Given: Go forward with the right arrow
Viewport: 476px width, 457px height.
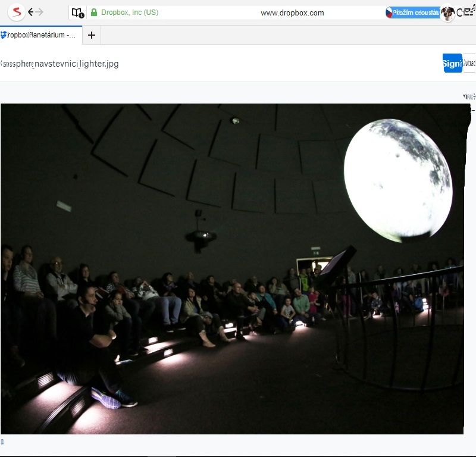Looking at the screenshot, I should (40, 12).
